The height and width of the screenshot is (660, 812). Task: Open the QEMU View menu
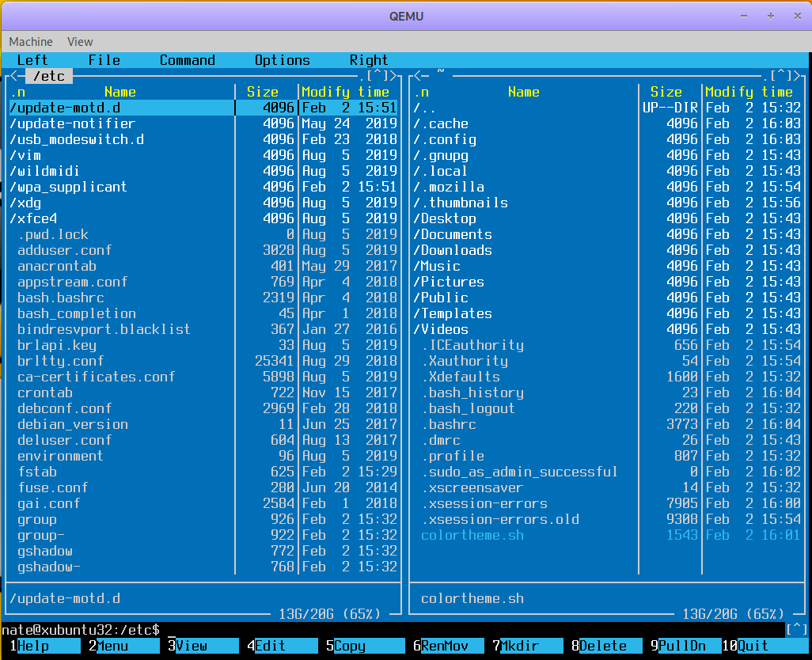point(80,41)
